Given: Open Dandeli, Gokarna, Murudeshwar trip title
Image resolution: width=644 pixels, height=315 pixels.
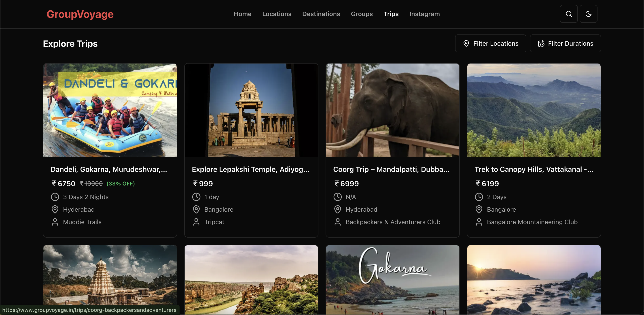Looking at the screenshot, I should tap(109, 169).
